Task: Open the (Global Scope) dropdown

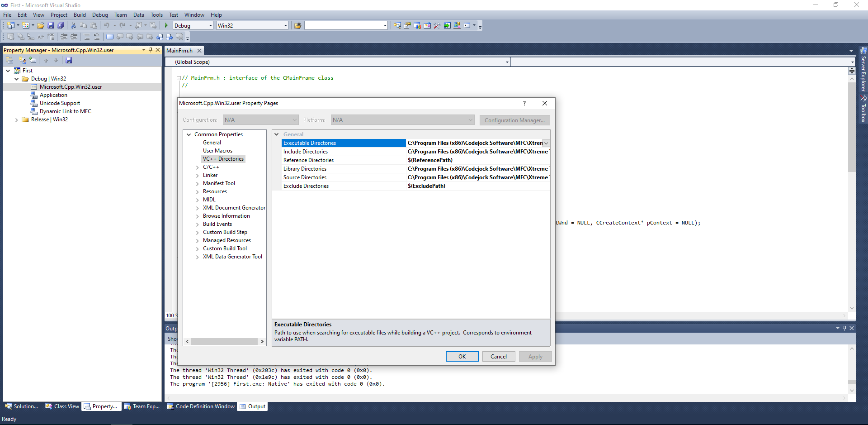Action: click(x=507, y=62)
